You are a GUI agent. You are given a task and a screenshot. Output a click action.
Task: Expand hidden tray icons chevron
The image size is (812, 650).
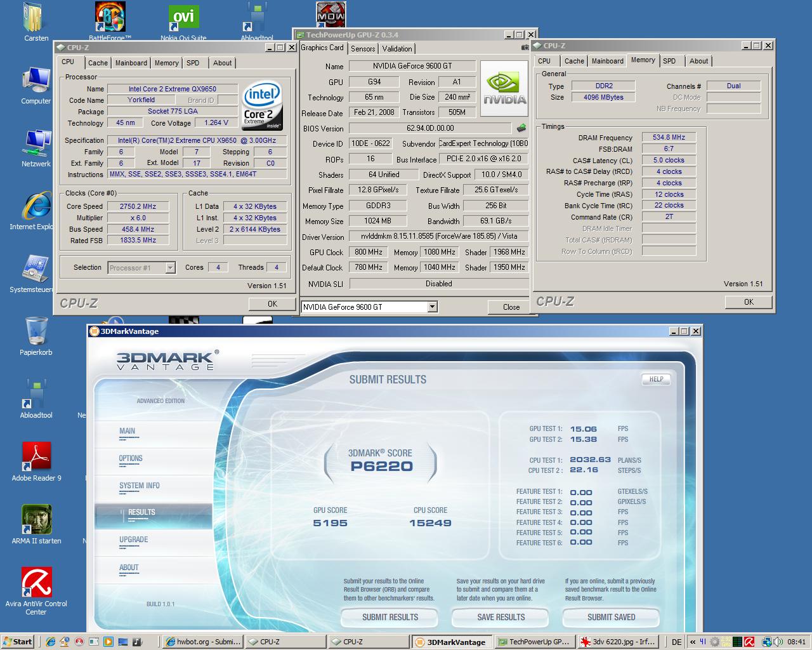pyautogui.click(x=693, y=642)
